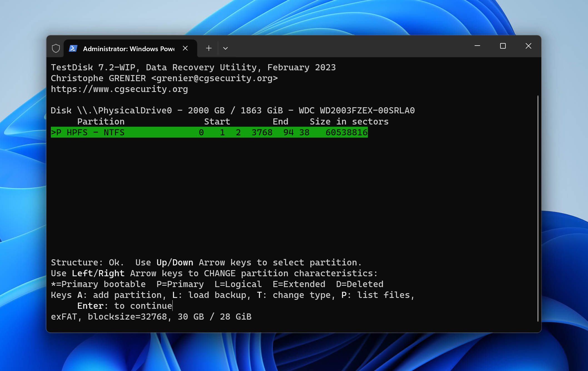
Task: Click the E=Extended legend entry
Action: (299, 284)
